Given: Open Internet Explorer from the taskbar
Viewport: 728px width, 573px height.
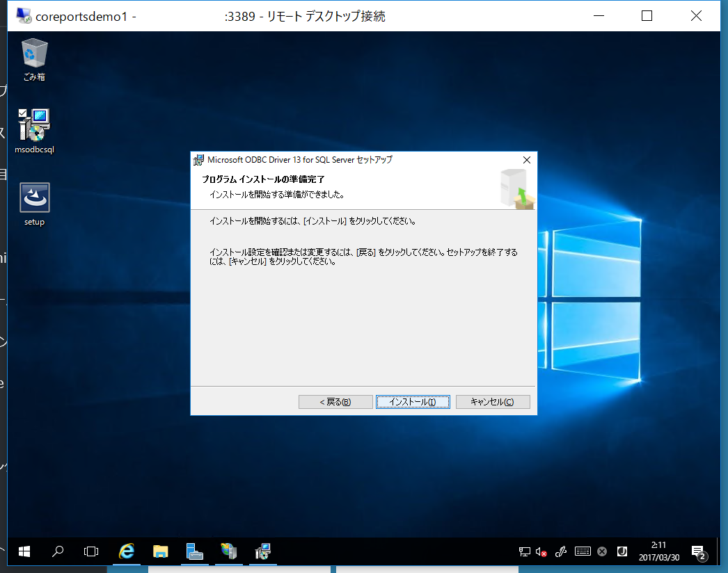Looking at the screenshot, I should click(126, 551).
